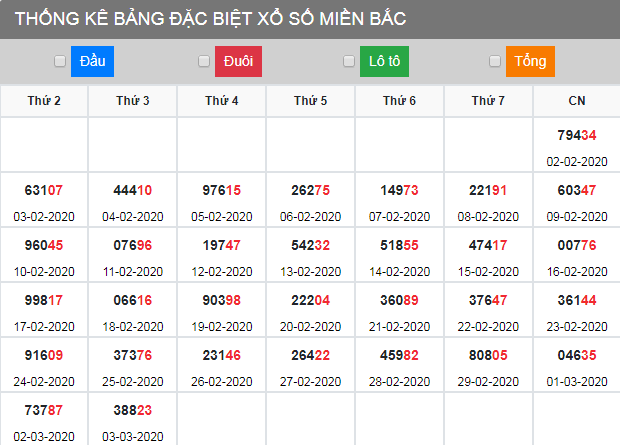Select result 80805 dated 29-02-2020
Screen dimensions: 620x445
488,354
